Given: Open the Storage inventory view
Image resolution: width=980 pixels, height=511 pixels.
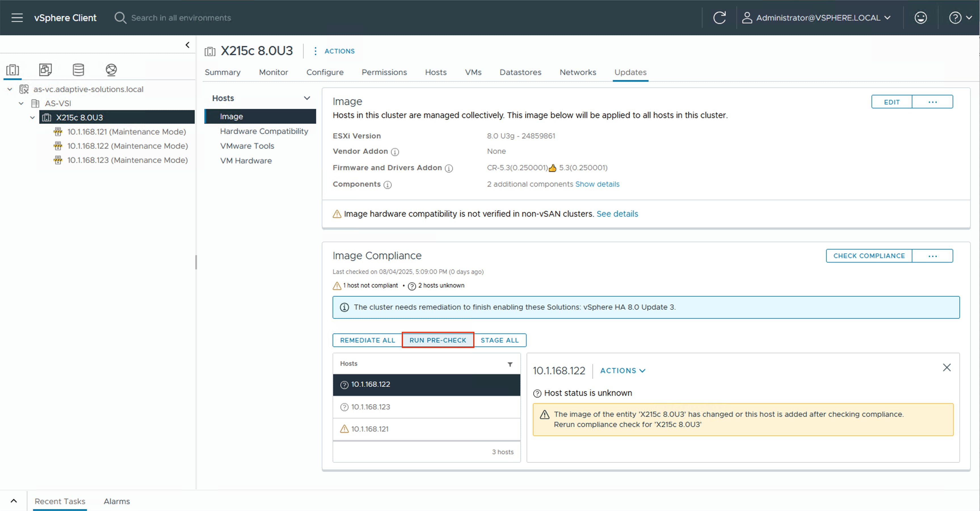Looking at the screenshot, I should pyautogui.click(x=78, y=69).
